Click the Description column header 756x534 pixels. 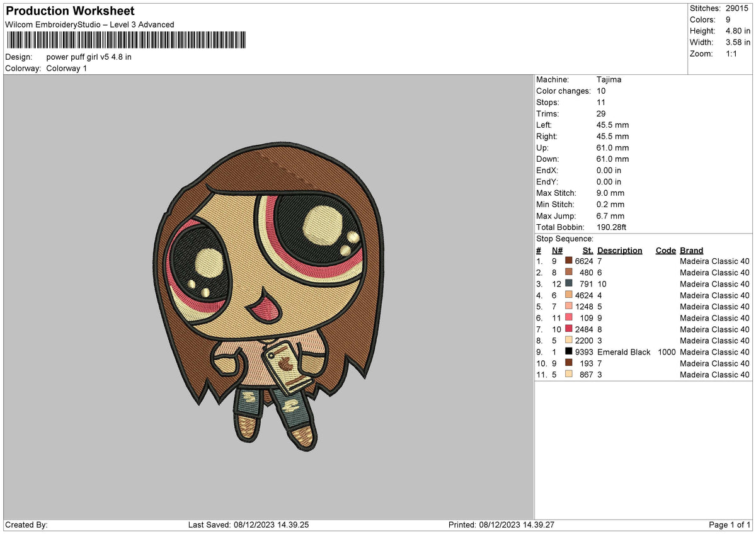[619, 250]
